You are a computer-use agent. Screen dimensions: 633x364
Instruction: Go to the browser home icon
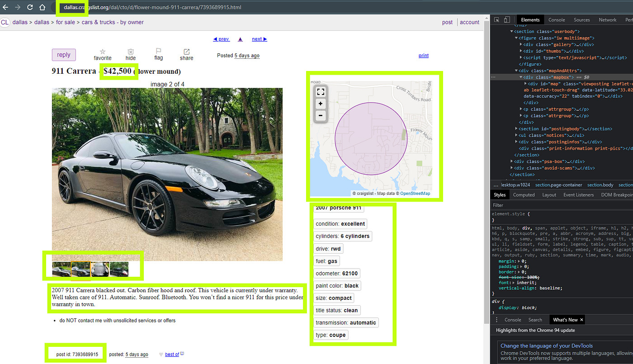click(42, 7)
